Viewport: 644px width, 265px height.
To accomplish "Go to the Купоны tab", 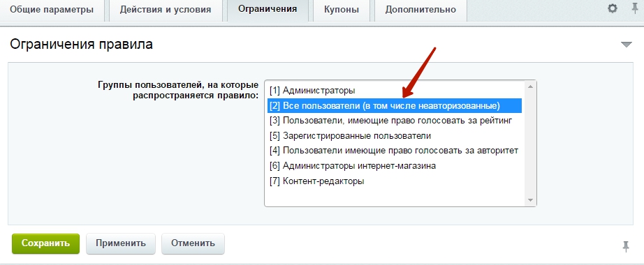I will point(341,10).
